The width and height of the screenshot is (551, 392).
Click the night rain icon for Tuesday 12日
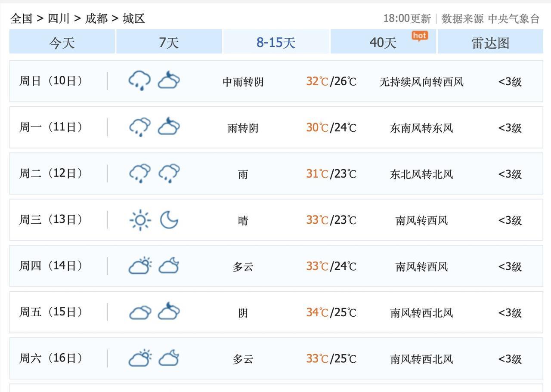point(169,173)
